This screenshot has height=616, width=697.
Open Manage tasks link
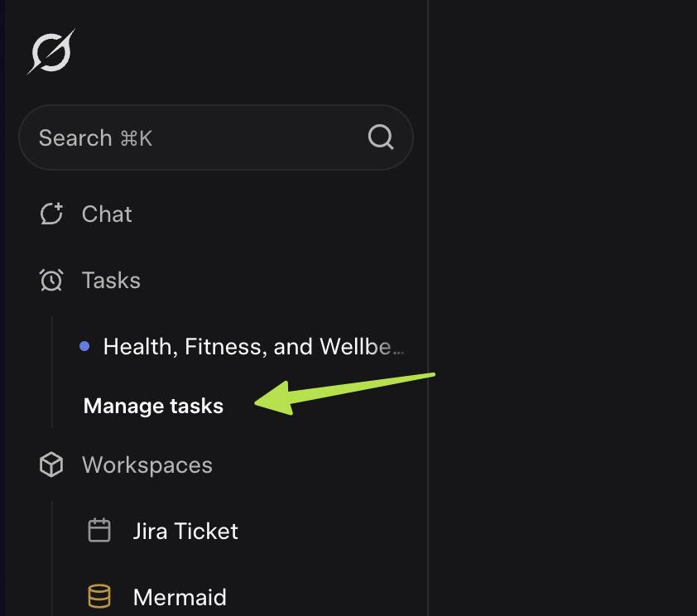(153, 406)
